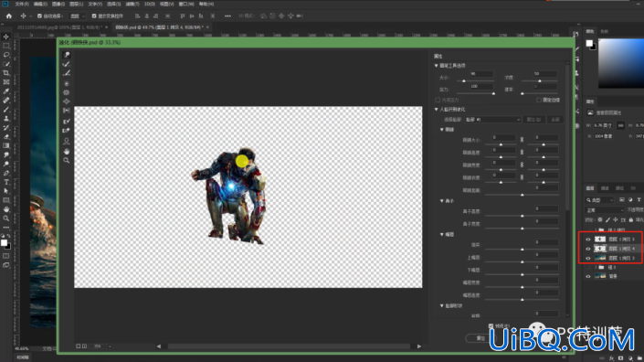Select the Clone Stamp tool
The height and width of the screenshot is (362, 644).
pos(6,118)
